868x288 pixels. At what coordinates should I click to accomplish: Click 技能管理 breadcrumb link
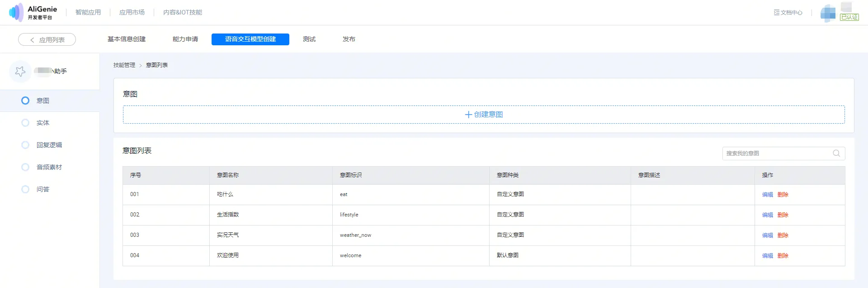(x=124, y=65)
